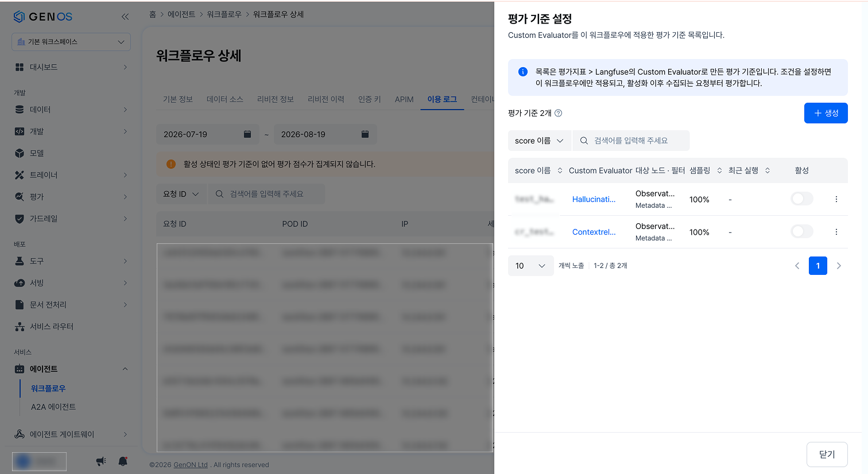Enable the toggle in the Hallucinati... row
868x474 pixels.
tap(802, 199)
